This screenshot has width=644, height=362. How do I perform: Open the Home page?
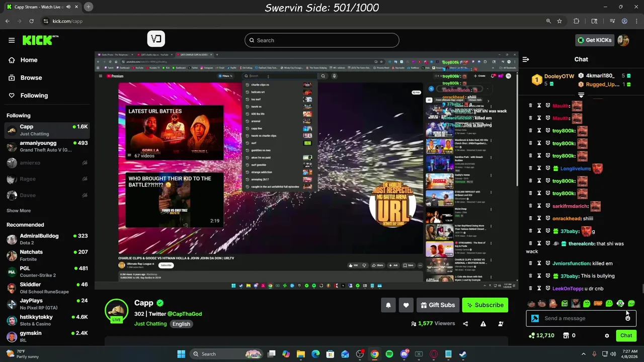29,60
